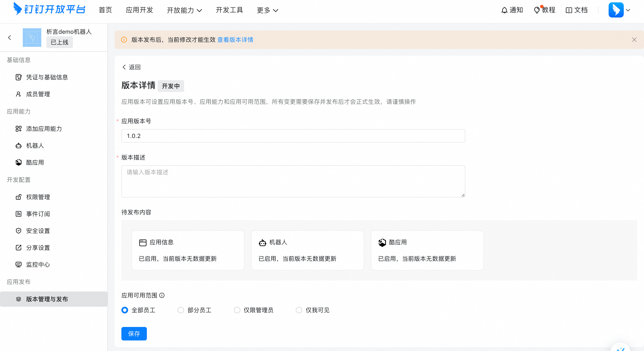The height and width of the screenshot is (351, 644).
Task: Click the 凭证与基础信息 sidebar icon
Action: tap(19, 77)
